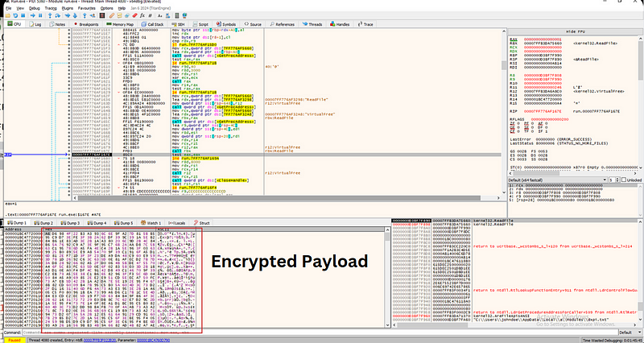The image size is (644, 343).
Task: Switch to the Call Stack tab
Action: point(152,24)
